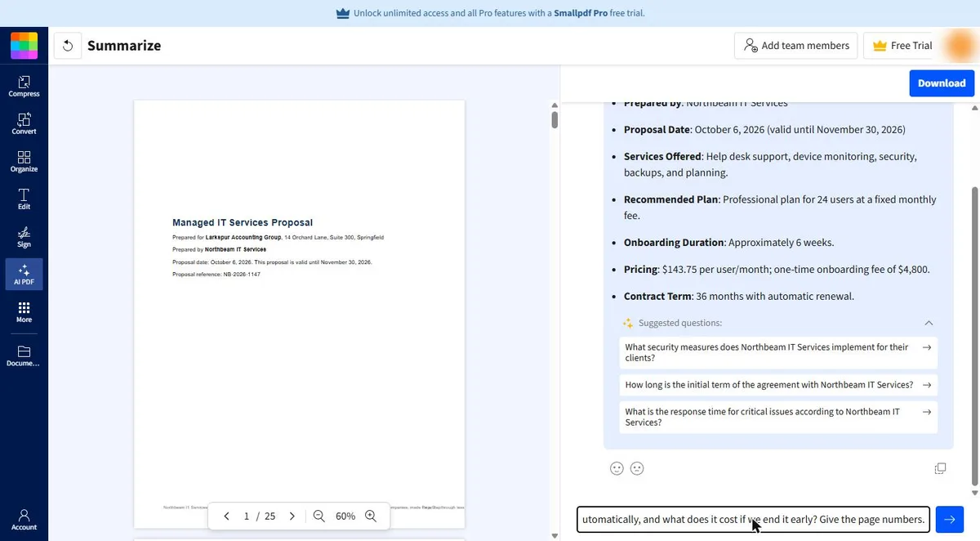Open the Sign tool
Image resolution: width=980 pixels, height=541 pixels.
[x=24, y=236]
